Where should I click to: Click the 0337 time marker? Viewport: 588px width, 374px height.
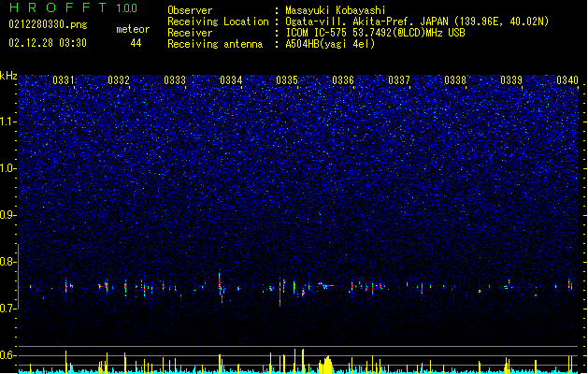point(399,80)
